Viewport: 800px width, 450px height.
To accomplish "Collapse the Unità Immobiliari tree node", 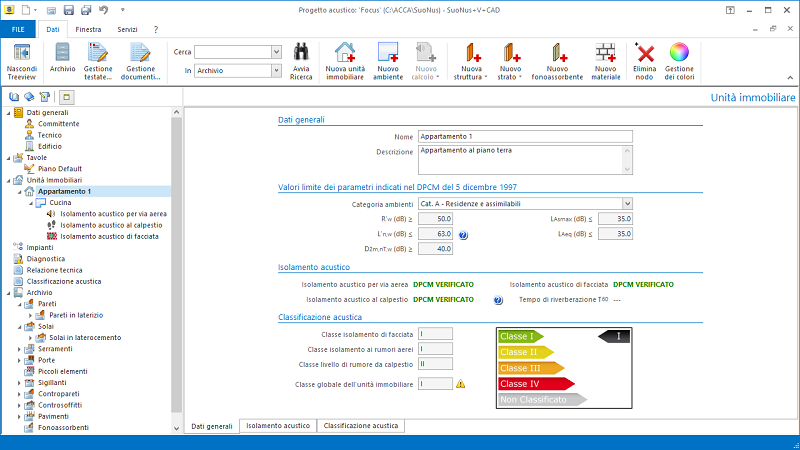I will [x=9, y=180].
